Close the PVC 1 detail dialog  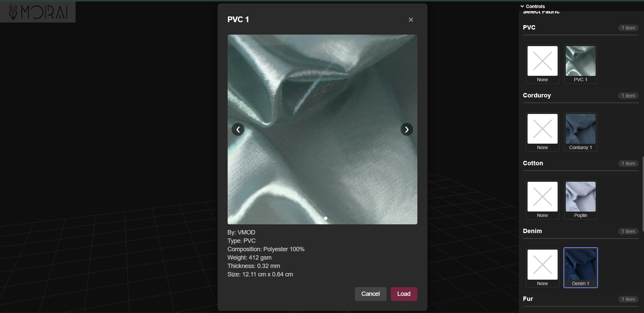click(x=411, y=19)
